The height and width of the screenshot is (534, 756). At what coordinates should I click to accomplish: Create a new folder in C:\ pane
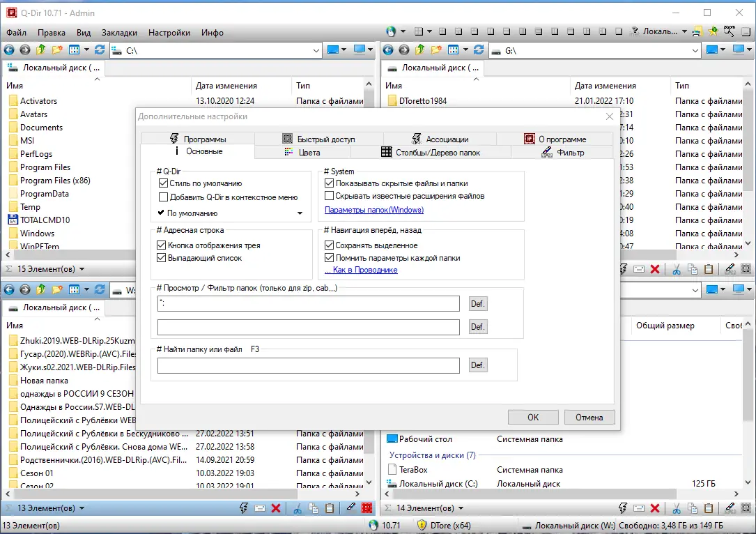coord(57,49)
